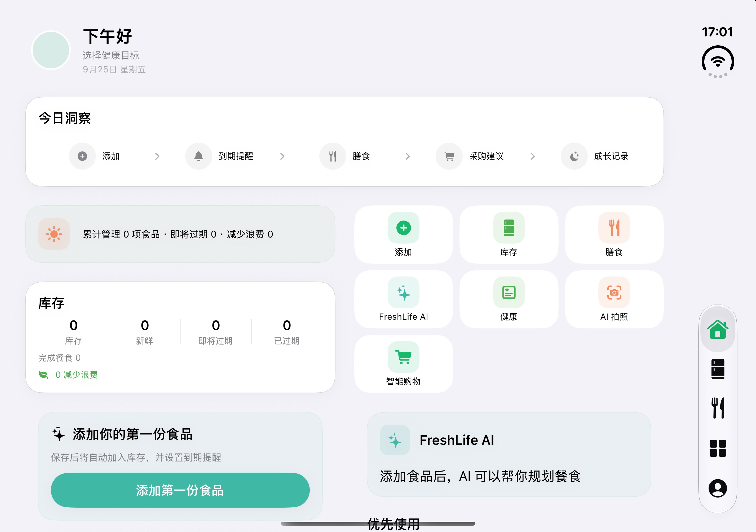Open the 库存 fridge tile in the grid
The width and height of the screenshot is (756, 532).
[x=509, y=234]
